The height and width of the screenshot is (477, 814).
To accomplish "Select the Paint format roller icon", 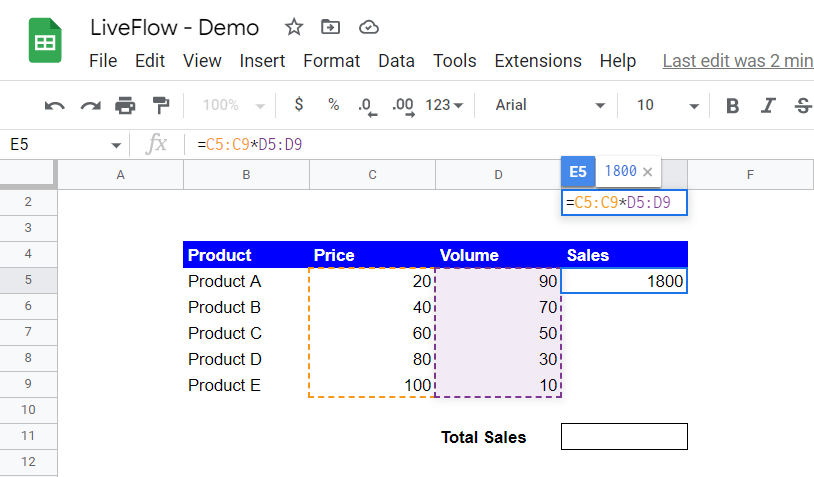I will tap(161, 105).
